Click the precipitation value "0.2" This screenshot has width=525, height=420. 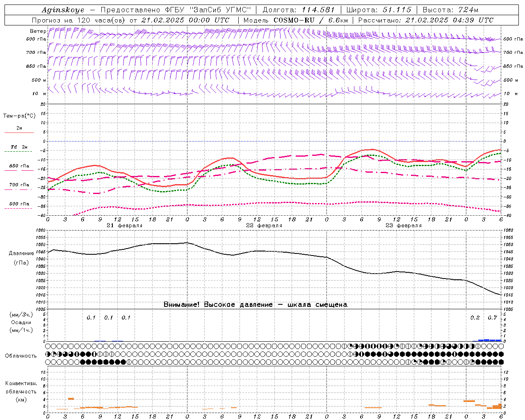475,317
